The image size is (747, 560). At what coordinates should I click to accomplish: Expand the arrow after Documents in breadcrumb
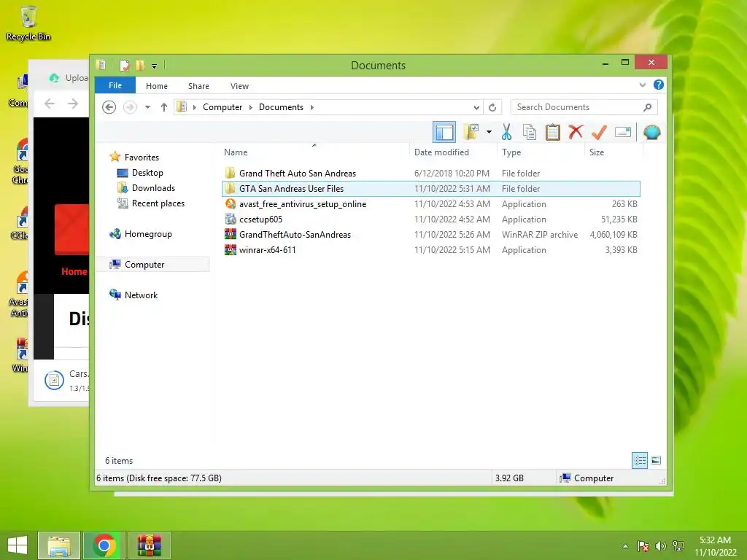[x=312, y=107]
